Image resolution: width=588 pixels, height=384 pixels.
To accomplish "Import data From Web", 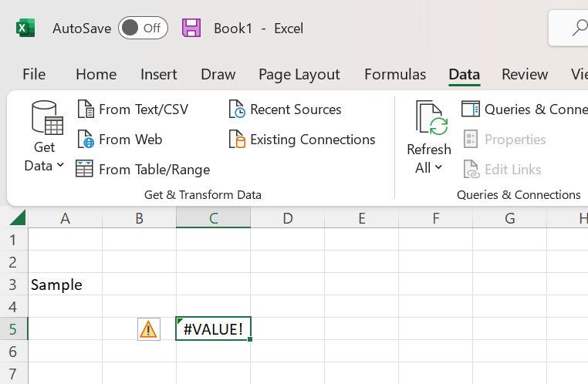I will tap(120, 140).
